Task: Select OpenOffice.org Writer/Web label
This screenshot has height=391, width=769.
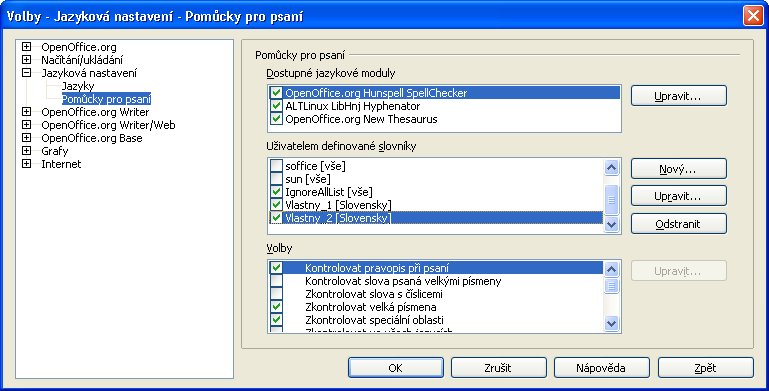Action: pyautogui.click(x=108, y=125)
